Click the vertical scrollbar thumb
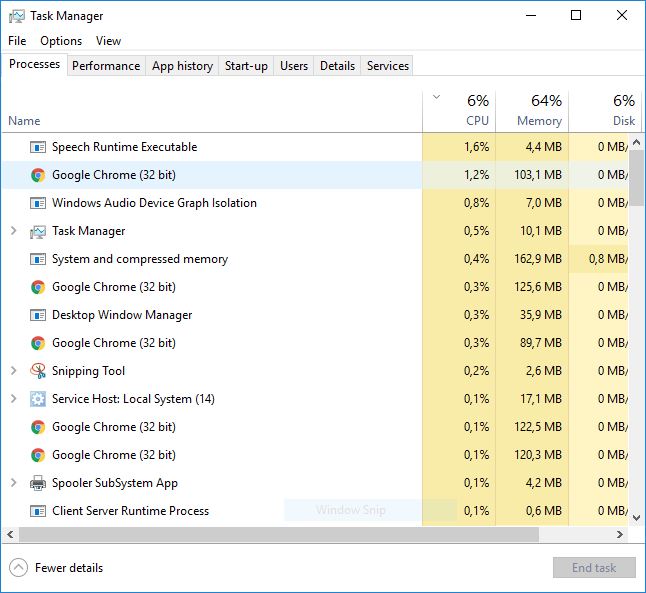The height and width of the screenshot is (593, 646). point(636,178)
